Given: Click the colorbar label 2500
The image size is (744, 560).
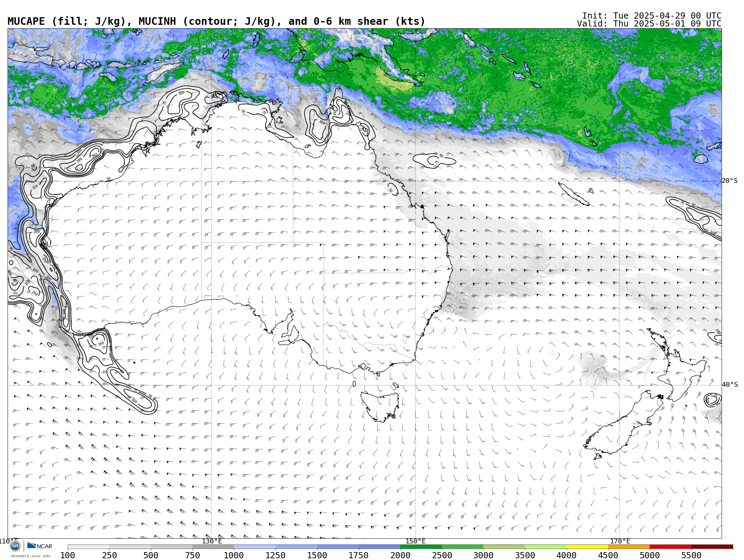Looking at the screenshot, I should pyautogui.click(x=442, y=555).
